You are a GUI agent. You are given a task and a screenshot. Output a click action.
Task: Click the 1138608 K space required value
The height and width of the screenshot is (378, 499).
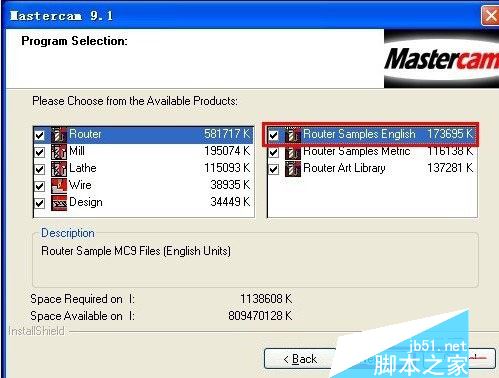[266, 299]
